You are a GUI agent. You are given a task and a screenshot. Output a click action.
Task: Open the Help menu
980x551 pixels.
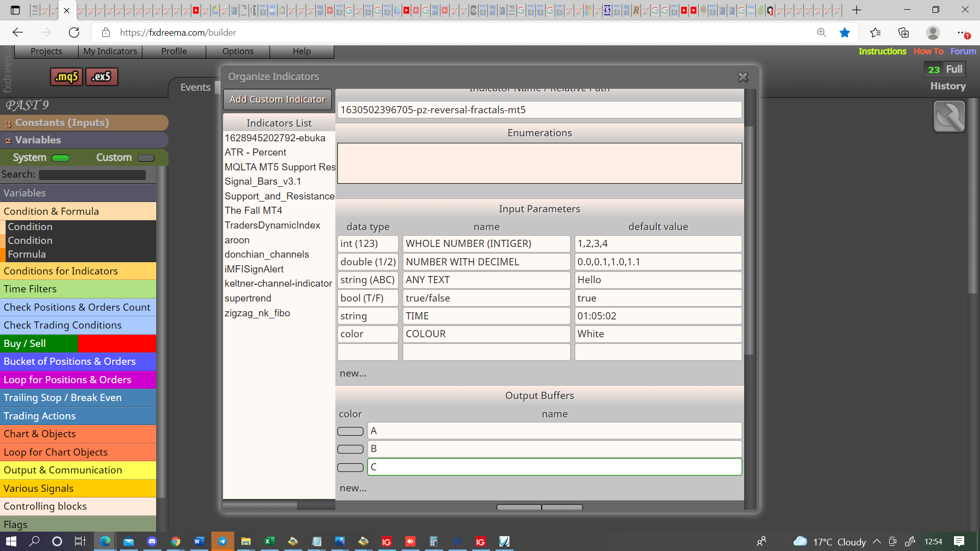click(302, 51)
